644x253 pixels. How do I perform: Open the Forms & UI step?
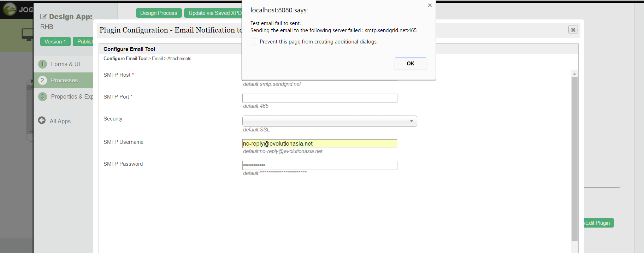click(x=65, y=64)
